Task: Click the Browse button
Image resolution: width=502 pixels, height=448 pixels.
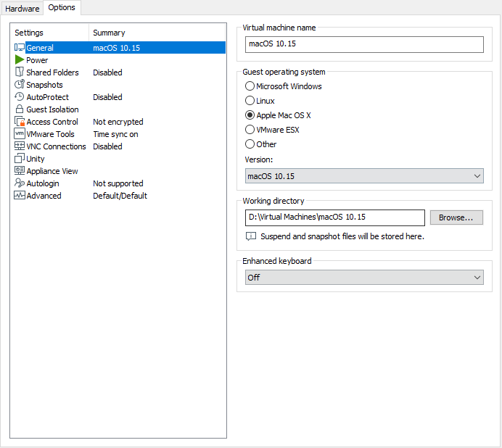Action: coord(456,217)
